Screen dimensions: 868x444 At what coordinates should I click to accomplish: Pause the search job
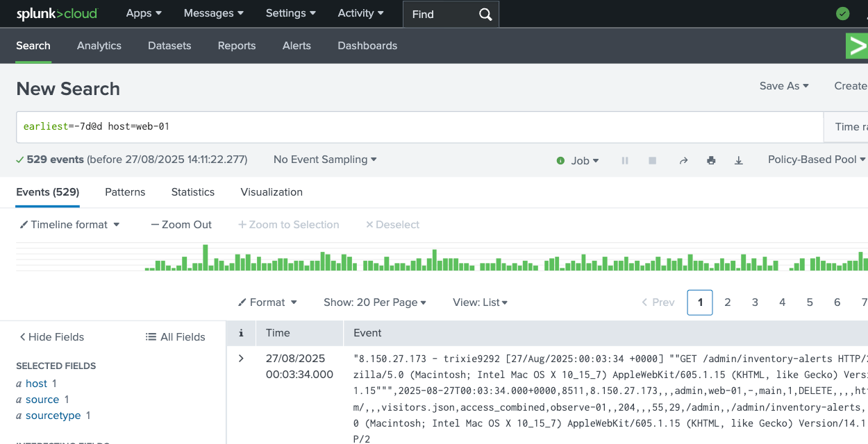point(625,160)
